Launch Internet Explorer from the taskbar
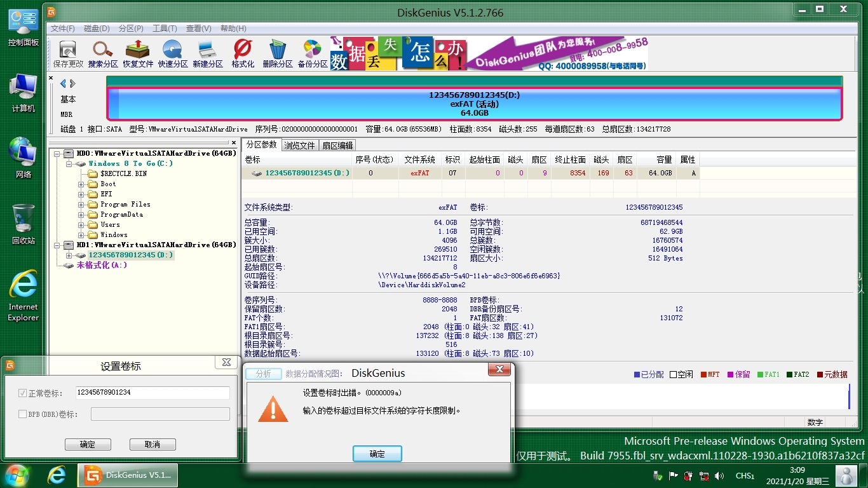 point(57,475)
